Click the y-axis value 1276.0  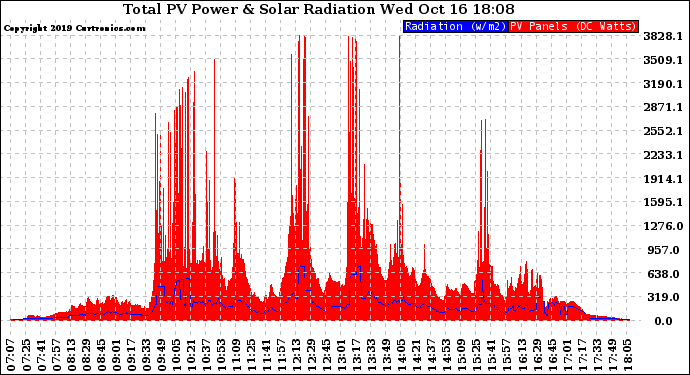click(663, 226)
